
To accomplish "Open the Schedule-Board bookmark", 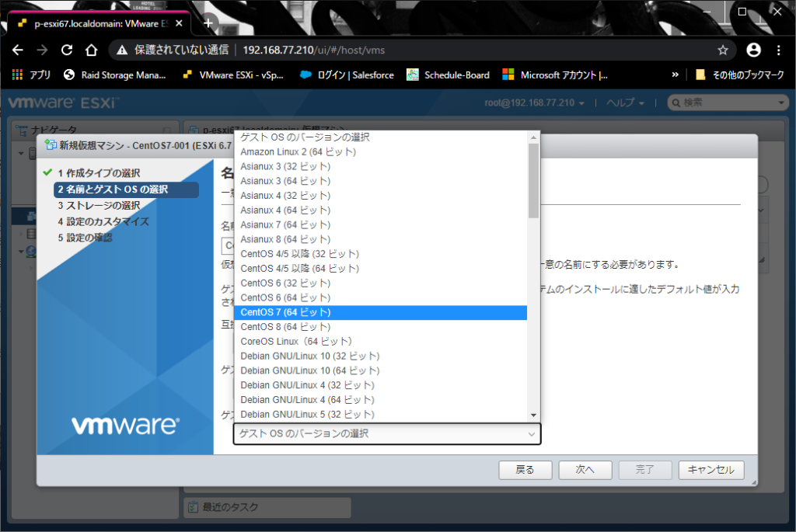I will tap(449, 75).
